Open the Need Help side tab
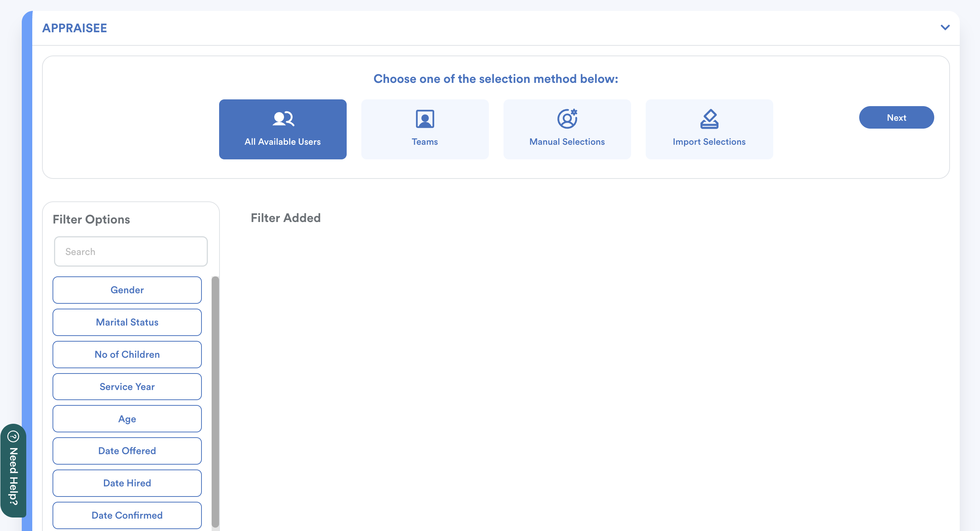The height and width of the screenshot is (531, 980). 13,475
